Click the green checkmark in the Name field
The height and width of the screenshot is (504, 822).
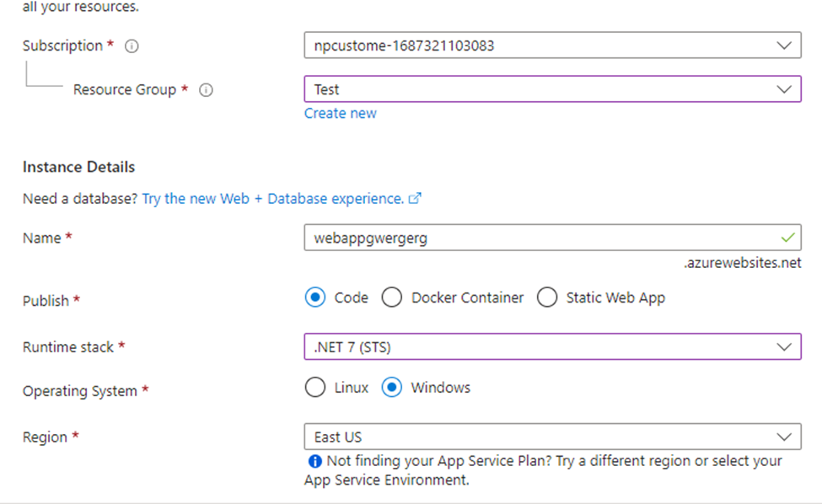[x=788, y=238]
